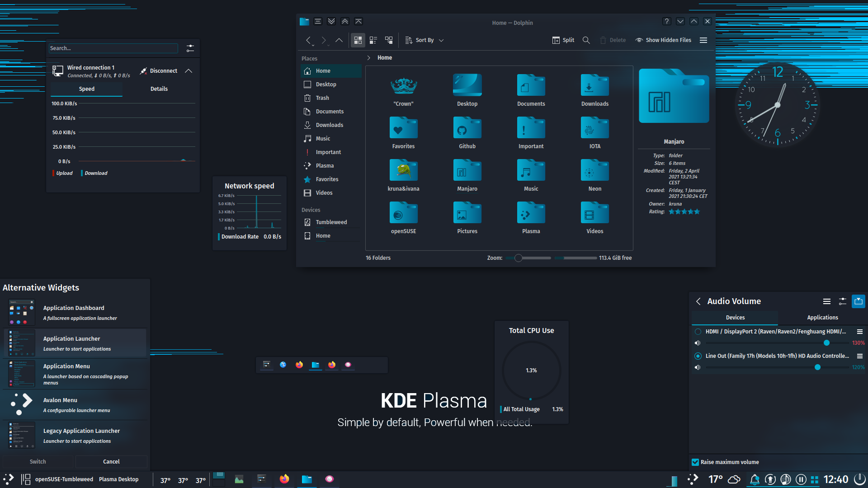Click openSUSE-Tumbleweed label in panel
The image size is (868, 488).
[64, 479]
